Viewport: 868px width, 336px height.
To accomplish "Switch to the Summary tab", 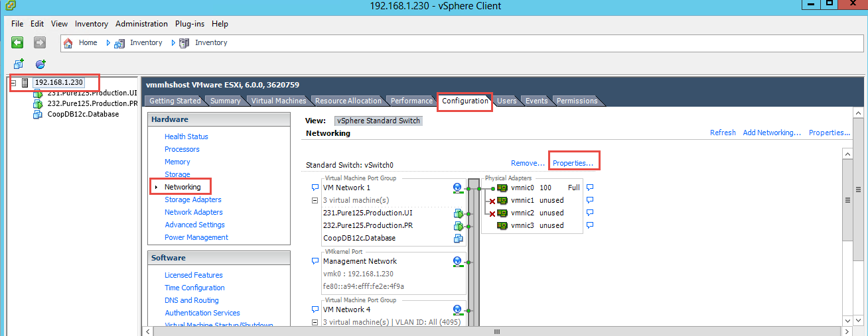I will point(225,101).
